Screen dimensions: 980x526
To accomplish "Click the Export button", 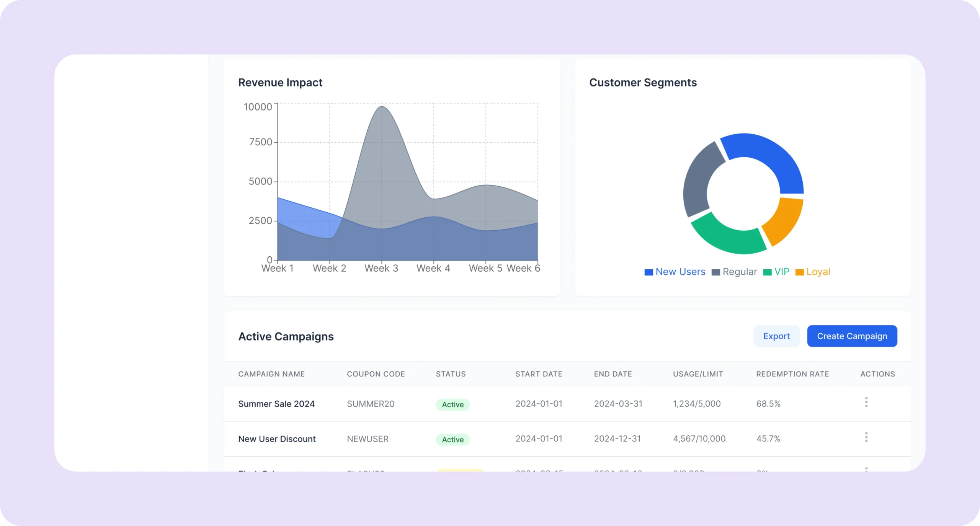I will [776, 336].
